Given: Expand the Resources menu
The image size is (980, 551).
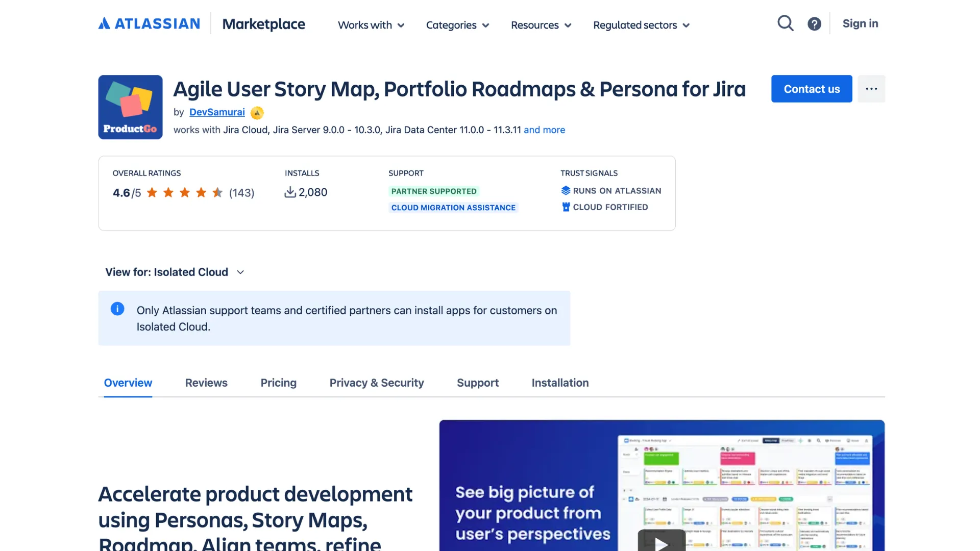Looking at the screenshot, I should click(x=541, y=25).
